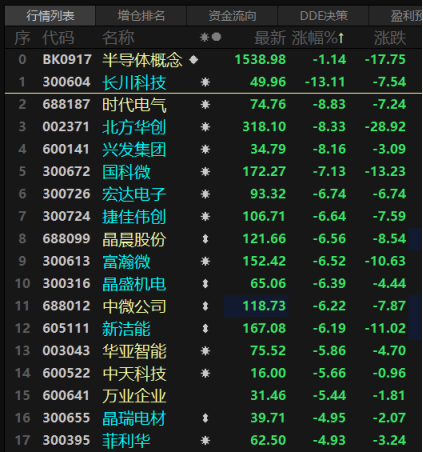Screen dimensions: 423x452
Task: Click latest price 1538.98
Action: tap(260, 60)
